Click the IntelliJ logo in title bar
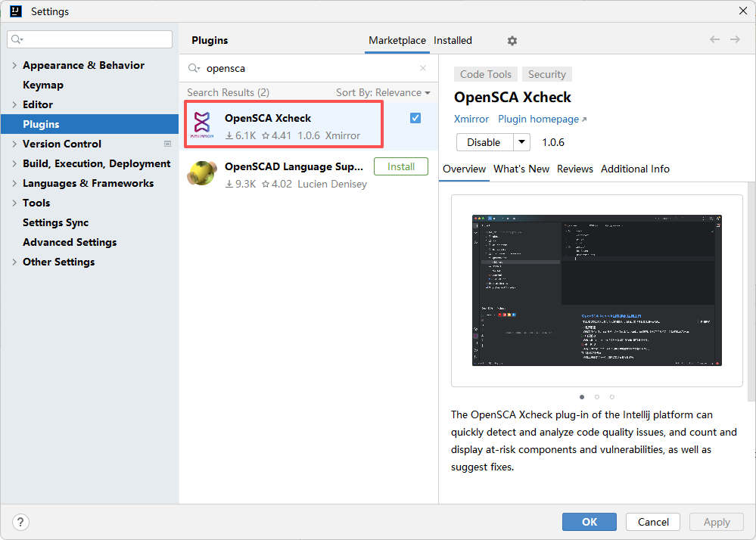The image size is (756, 540). (x=16, y=11)
